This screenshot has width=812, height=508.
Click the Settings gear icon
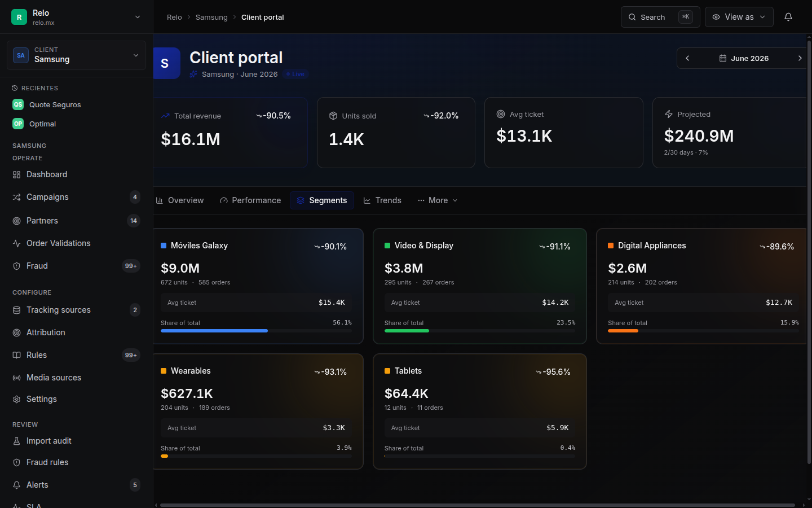click(16, 399)
